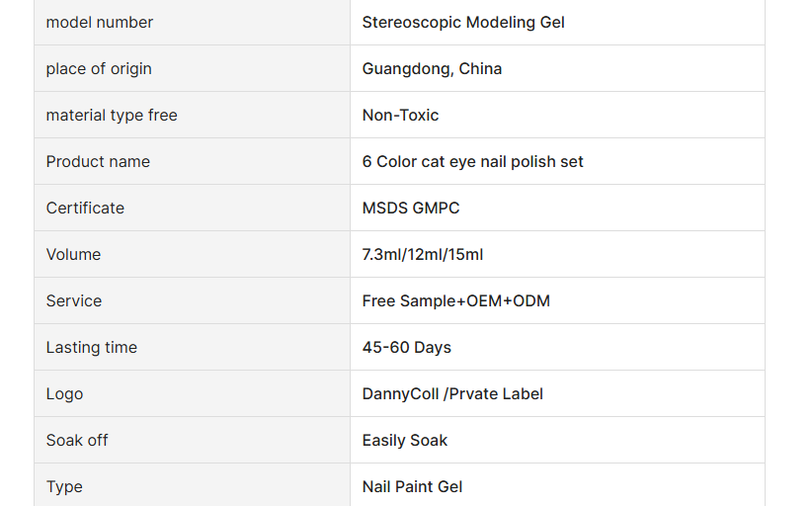Screen dimensions: 812x506
Task: Select the "Nail Paint Gel" type value
Action: [x=412, y=486]
